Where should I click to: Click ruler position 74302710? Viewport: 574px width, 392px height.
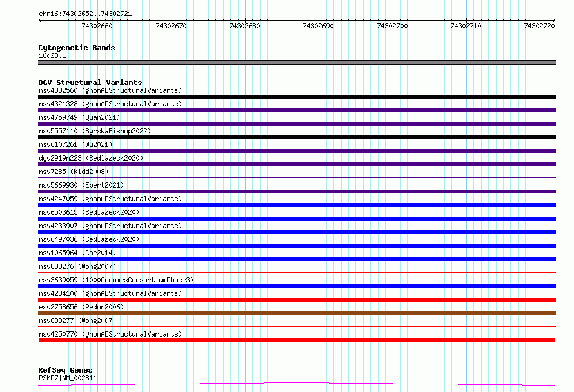[x=466, y=26]
